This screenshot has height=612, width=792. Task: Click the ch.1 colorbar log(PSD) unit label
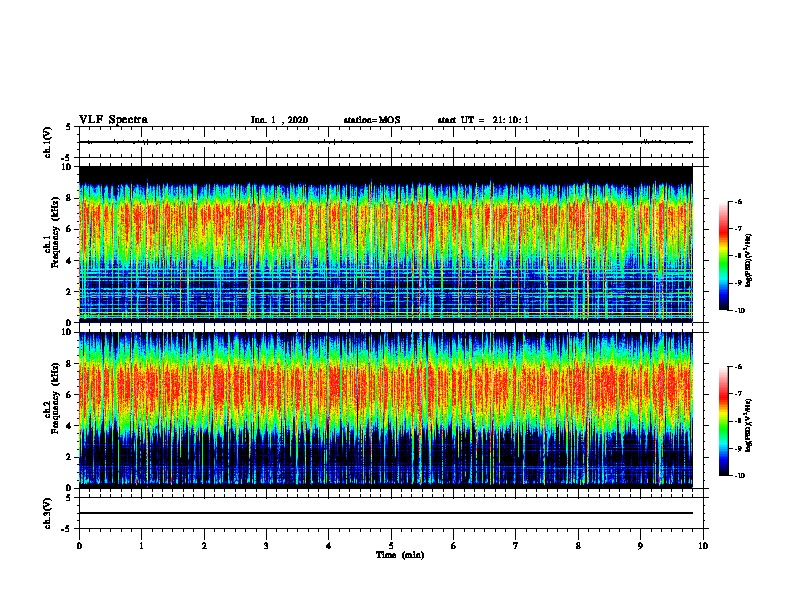pos(749,260)
